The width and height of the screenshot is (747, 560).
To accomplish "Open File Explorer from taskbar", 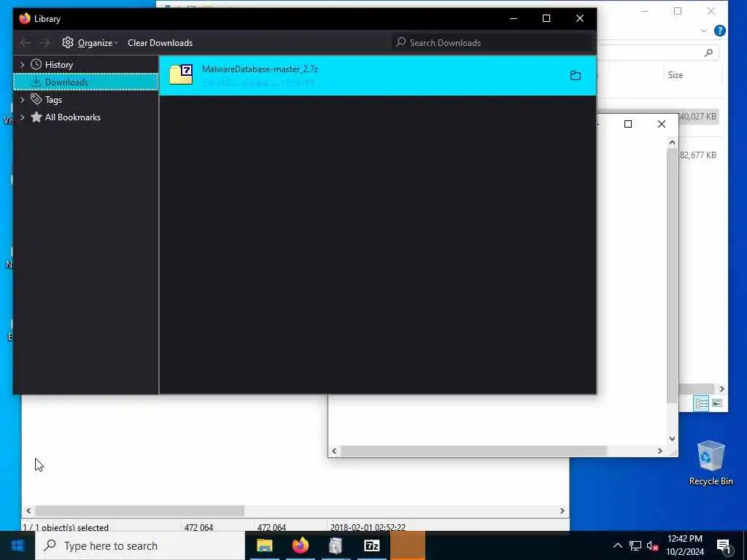I will 264,545.
